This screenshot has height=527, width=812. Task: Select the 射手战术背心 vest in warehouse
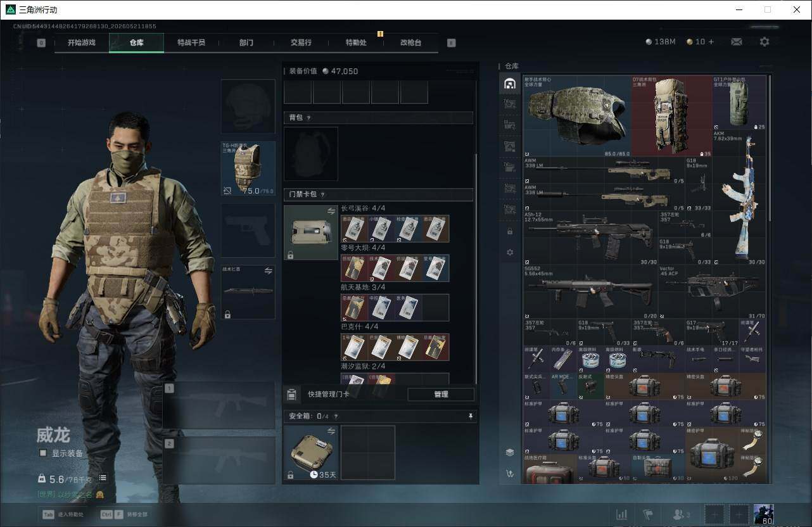point(577,116)
